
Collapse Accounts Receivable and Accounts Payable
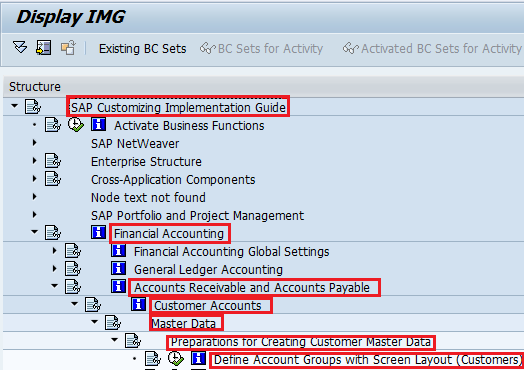(54, 286)
